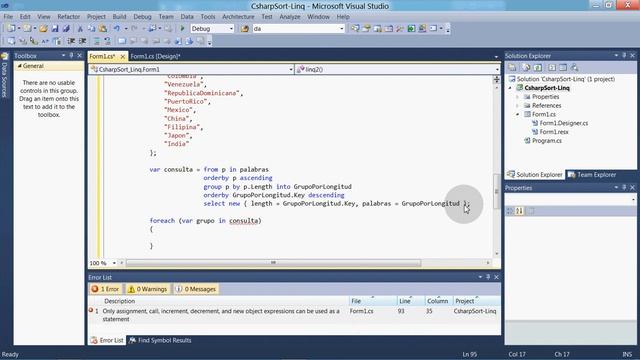This screenshot has width=640, height=360.
Task: Click the Comment out selected lines icon
Action: click(97, 41)
